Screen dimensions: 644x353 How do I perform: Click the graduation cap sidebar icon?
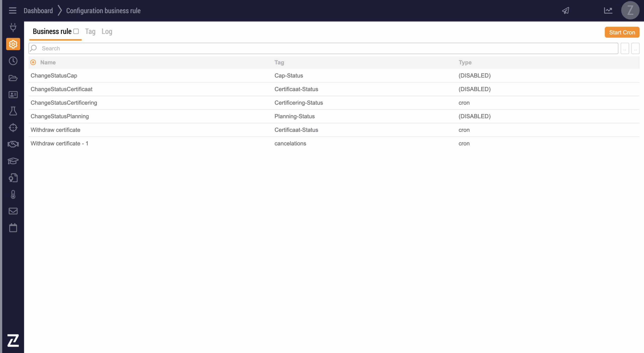(13, 161)
